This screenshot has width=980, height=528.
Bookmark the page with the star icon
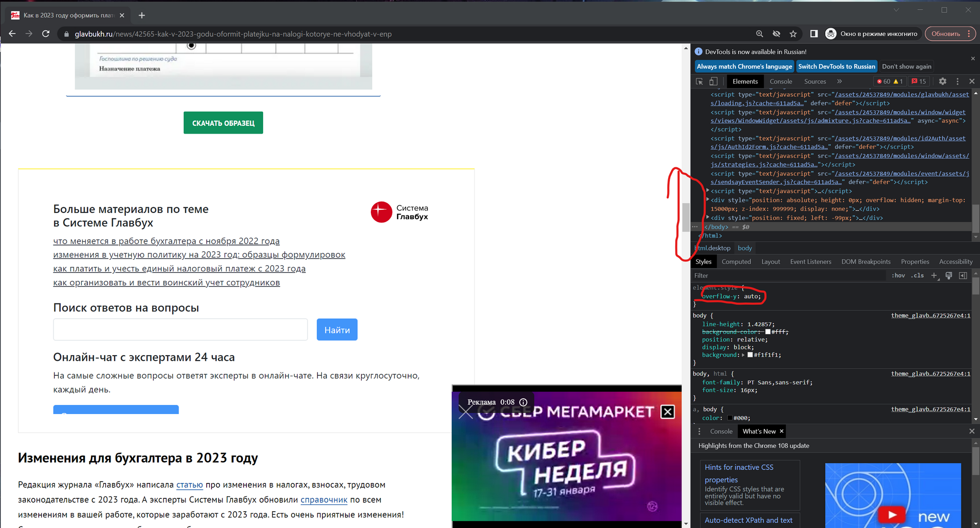point(793,34)
